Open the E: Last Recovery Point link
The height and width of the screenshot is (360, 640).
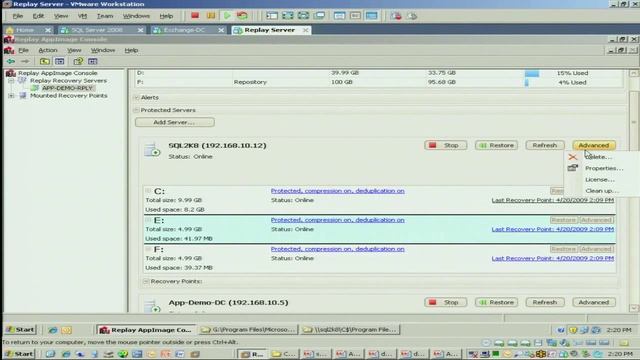coord(553,229)
